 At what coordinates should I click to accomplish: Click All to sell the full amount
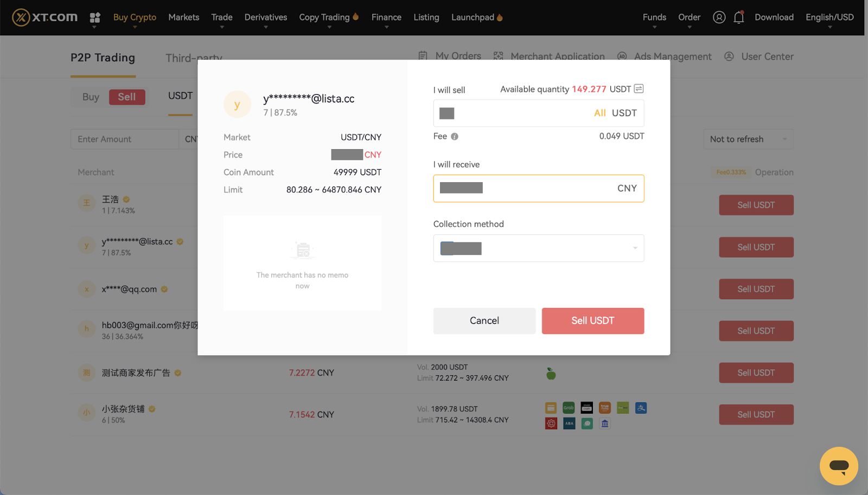pos(599,113)
